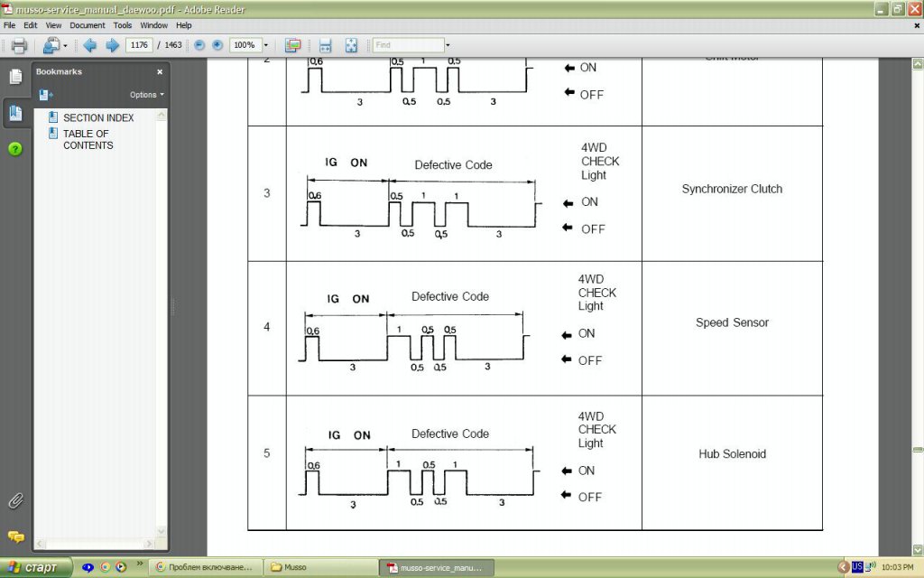Screen dimensions: 924x578
Task: Click the zoom in plus button
Action: point(217,45)
